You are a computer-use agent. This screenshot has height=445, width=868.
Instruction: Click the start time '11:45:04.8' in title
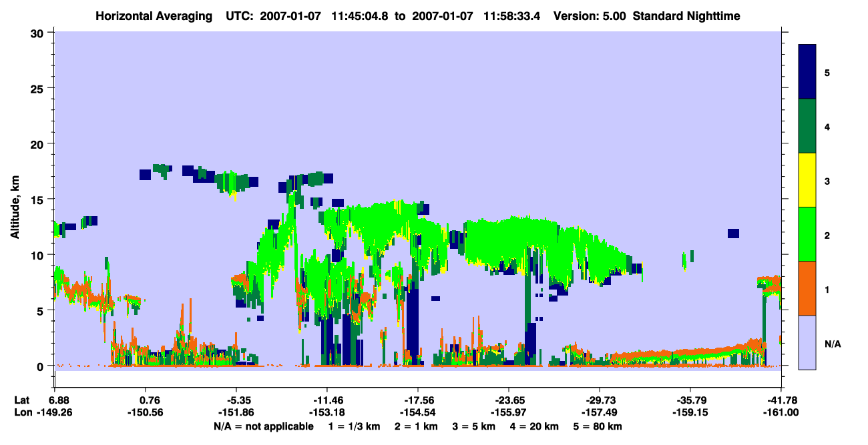[x=360, y=15]
